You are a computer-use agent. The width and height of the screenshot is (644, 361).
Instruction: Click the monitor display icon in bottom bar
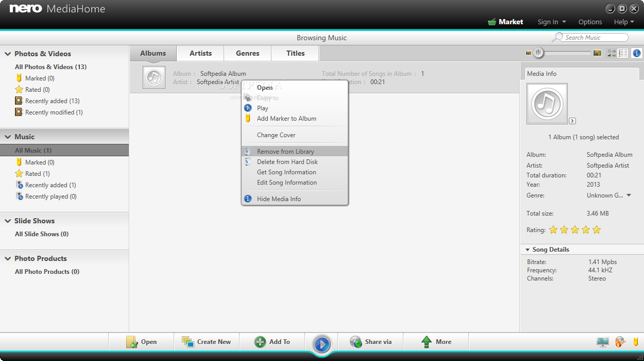coord(602,342)
